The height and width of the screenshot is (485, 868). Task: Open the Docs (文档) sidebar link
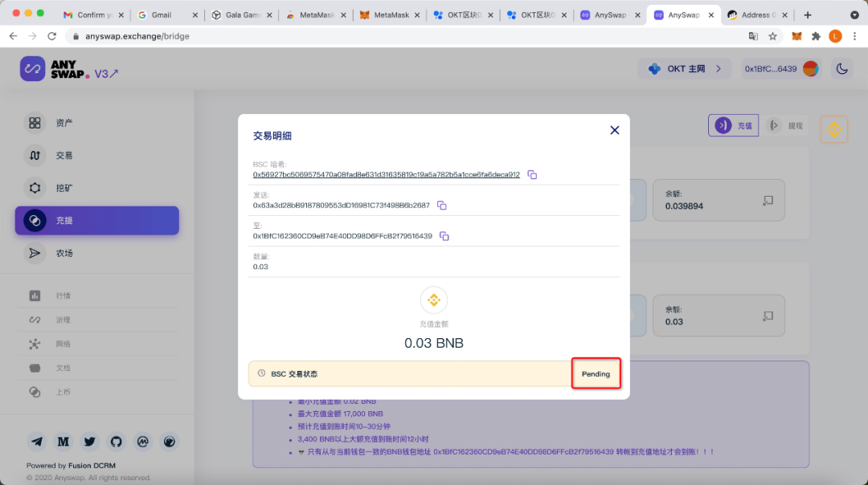(97, 368)
